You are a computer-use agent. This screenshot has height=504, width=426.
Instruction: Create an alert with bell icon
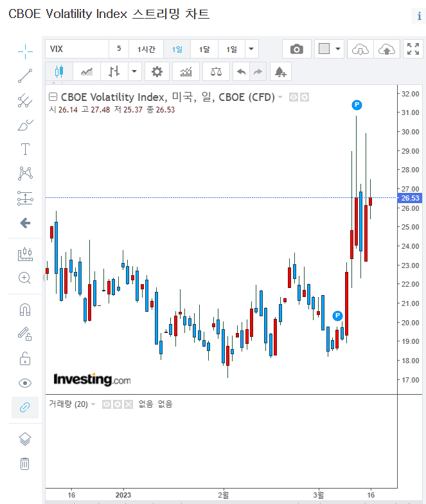pos(280,71)
